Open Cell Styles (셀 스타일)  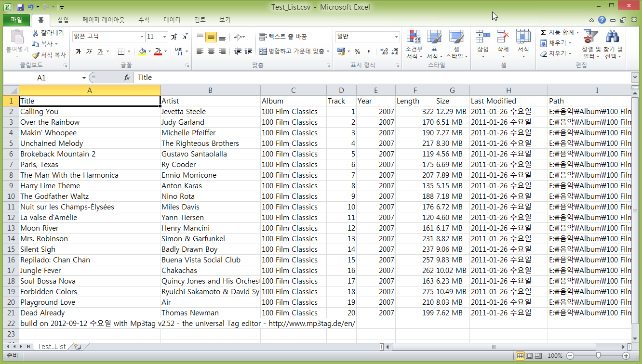tap(456, 44)
